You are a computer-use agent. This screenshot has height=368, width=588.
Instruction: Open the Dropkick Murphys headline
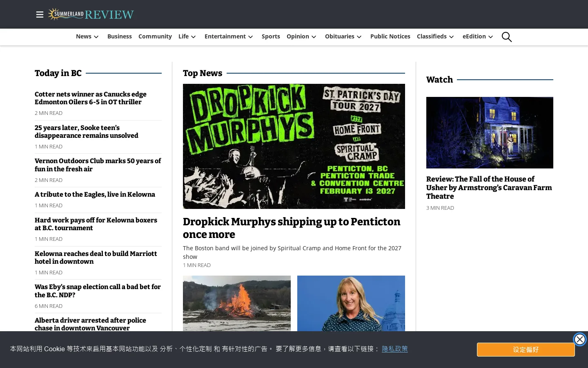coord(292,228)
